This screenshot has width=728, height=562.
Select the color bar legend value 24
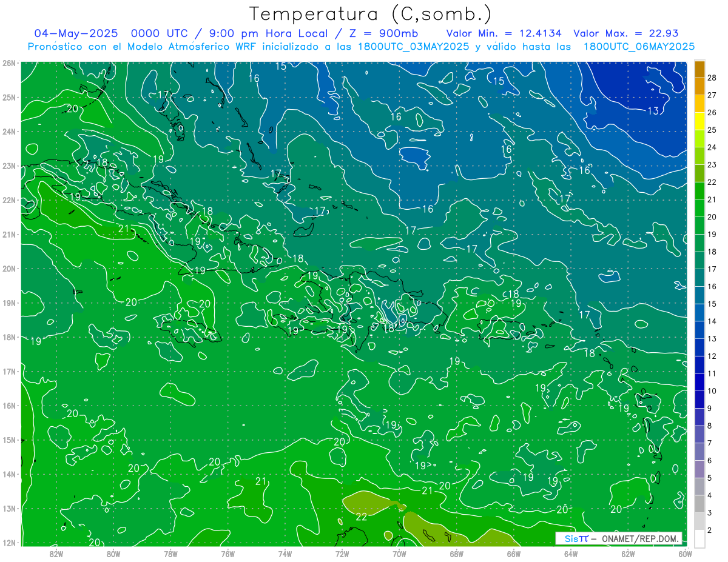point(712,147)
